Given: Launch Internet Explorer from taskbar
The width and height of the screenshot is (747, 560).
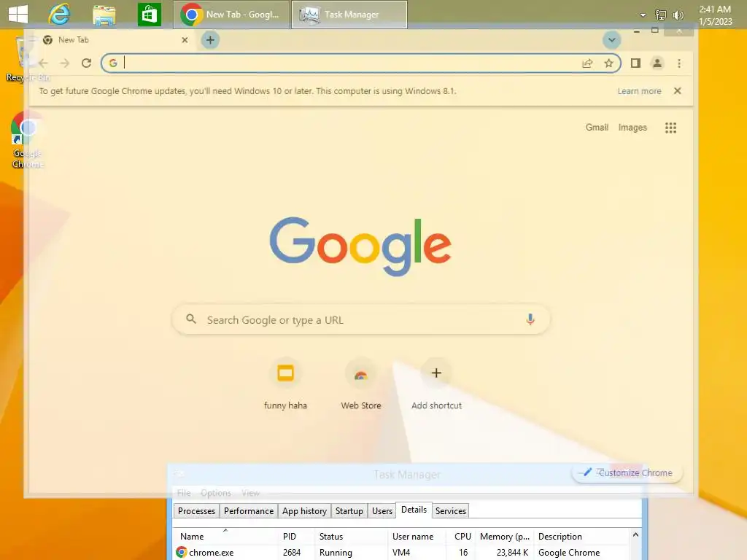Looking at the screenshot, I should (x=60, y=15).
